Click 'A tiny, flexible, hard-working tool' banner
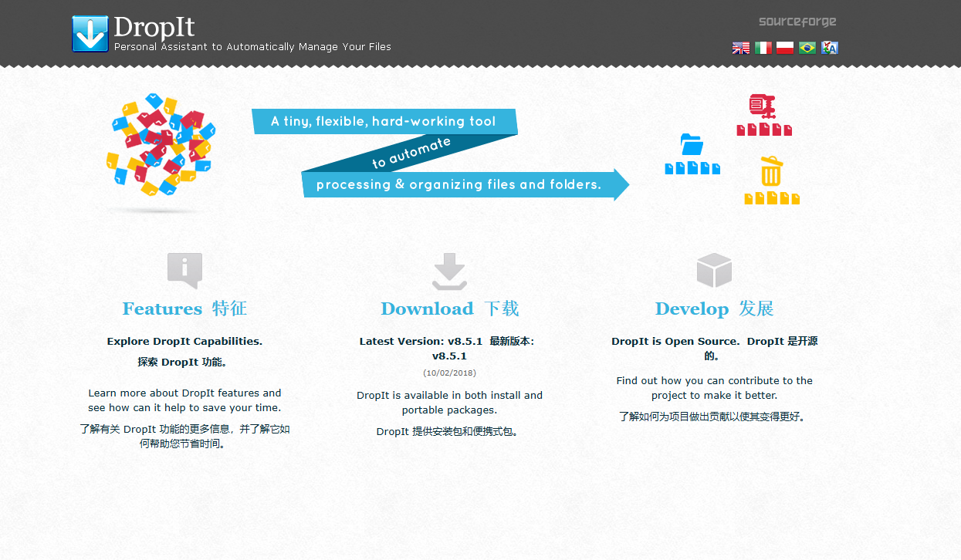Image resolution: width=961 pixels, height=560 pixels. 384,121
